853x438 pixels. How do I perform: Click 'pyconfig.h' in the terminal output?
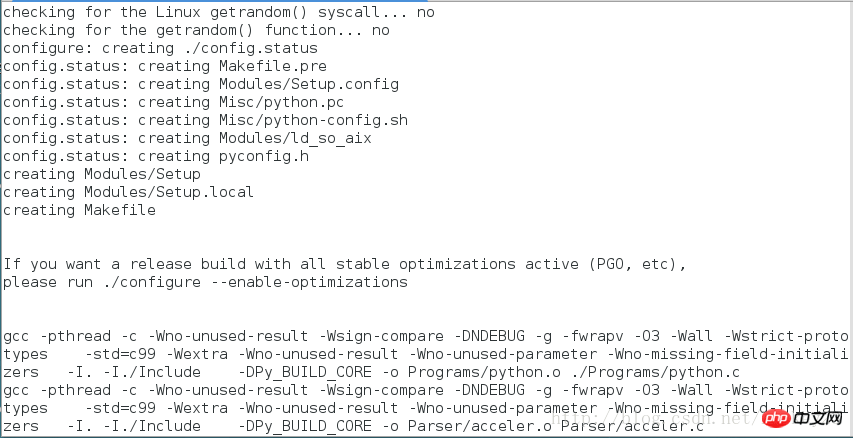(x=264, y=156)
